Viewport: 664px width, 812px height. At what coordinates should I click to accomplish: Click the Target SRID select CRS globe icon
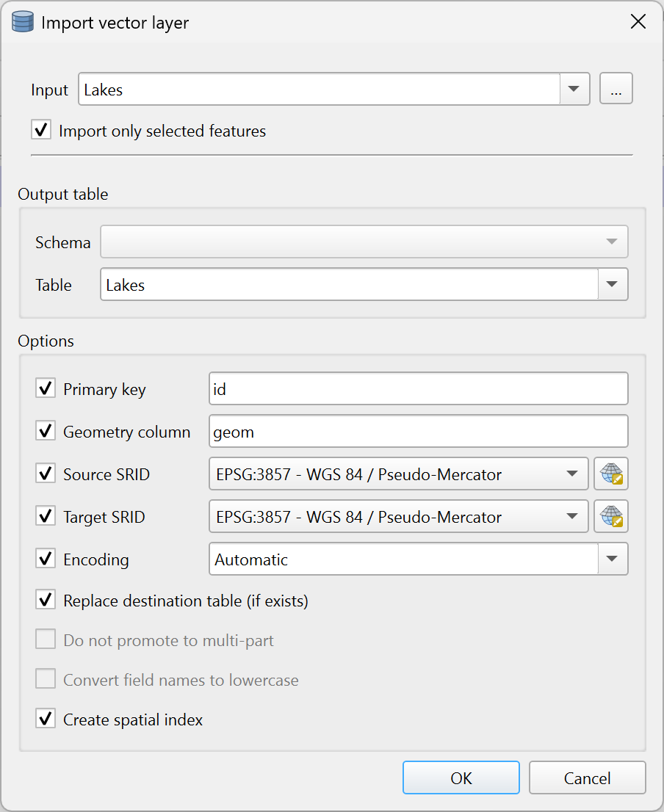pyautogui.click(x=610, y=517)
